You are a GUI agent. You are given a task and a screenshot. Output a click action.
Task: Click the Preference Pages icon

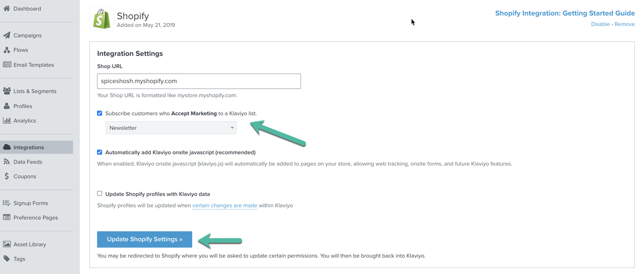pos(7,218)
